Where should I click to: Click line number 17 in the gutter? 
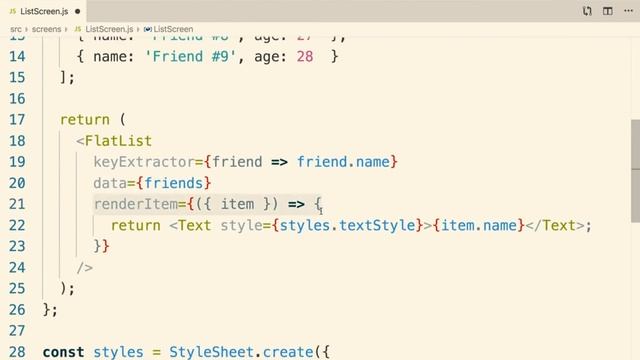(17, 120)
